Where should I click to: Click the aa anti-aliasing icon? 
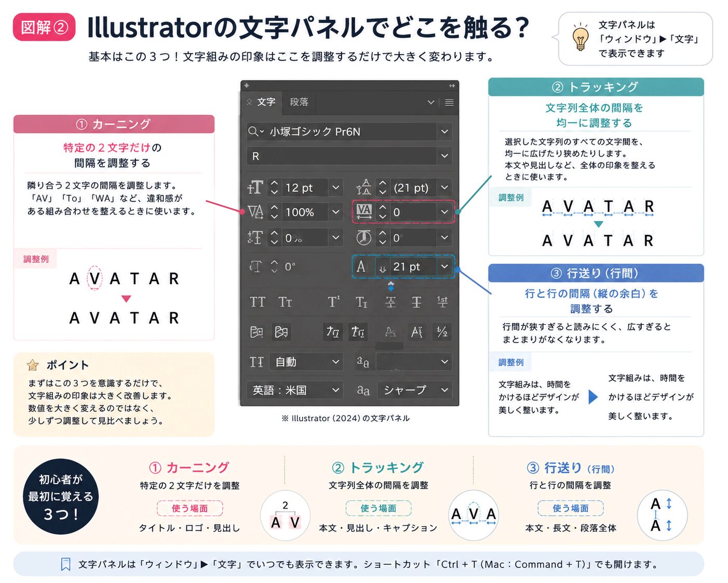(x=363, y=390)
